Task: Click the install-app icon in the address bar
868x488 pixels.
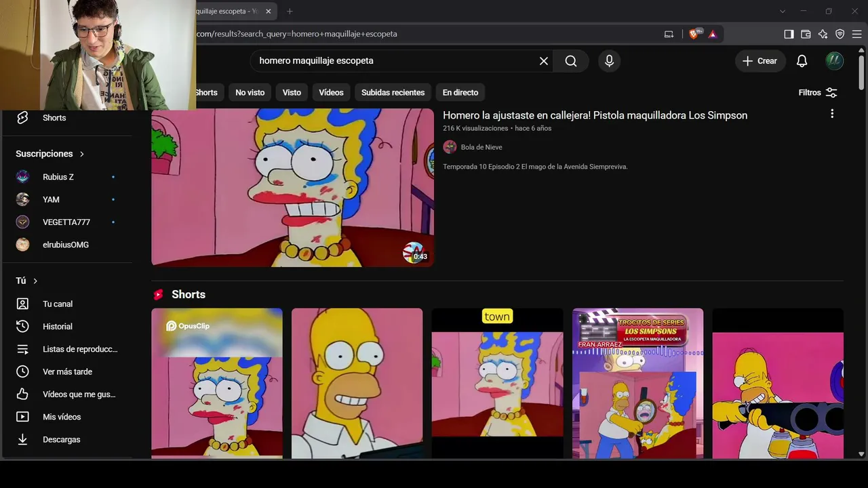Action: (x=669, y=34)
